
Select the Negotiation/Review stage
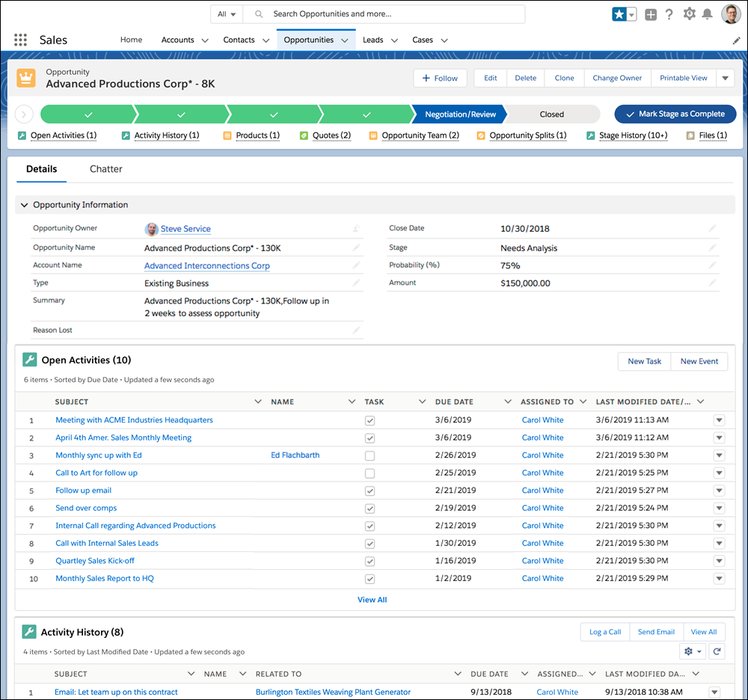(x=460, y=114)
